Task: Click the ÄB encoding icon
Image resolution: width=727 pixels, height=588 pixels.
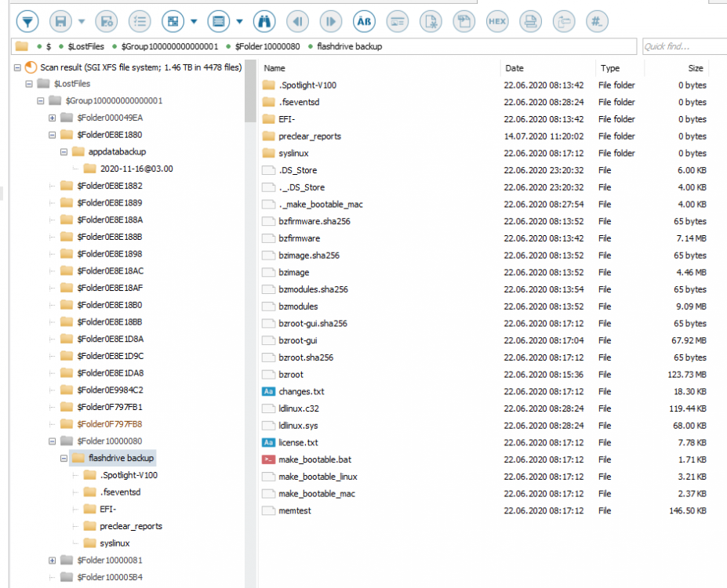Action: tap(364, 21)
